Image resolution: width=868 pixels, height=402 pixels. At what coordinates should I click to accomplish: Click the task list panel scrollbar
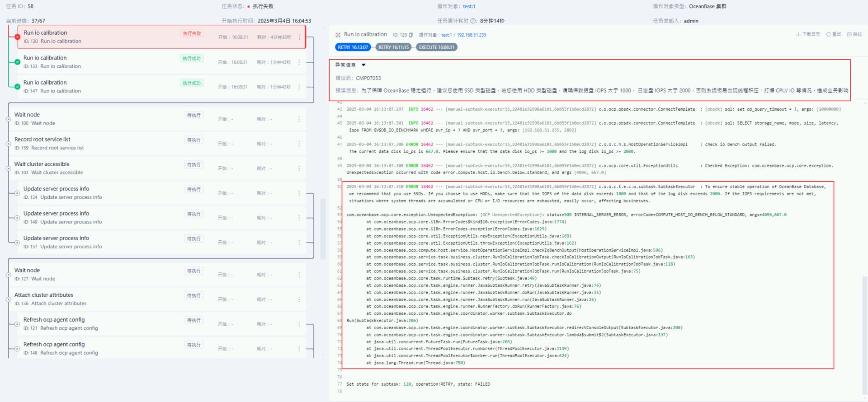323,229
